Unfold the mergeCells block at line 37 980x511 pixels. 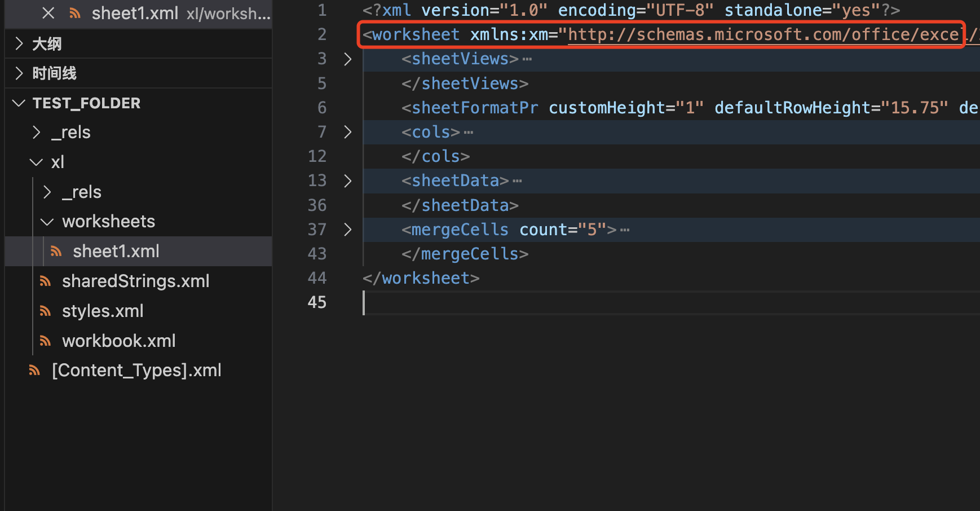pos(348,230)
